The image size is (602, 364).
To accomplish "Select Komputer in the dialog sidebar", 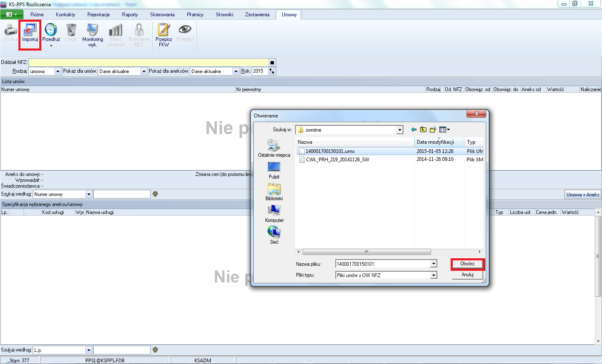I will (x=274, y=214).
